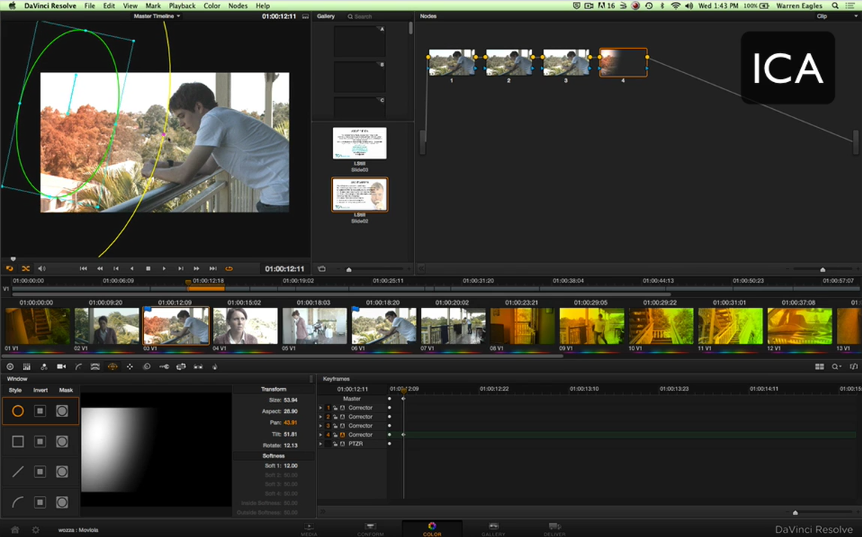Open the Master Timeline dropdown
This screenshot has width=862, height=537.
pyautogui.click(x=157, y=16)
